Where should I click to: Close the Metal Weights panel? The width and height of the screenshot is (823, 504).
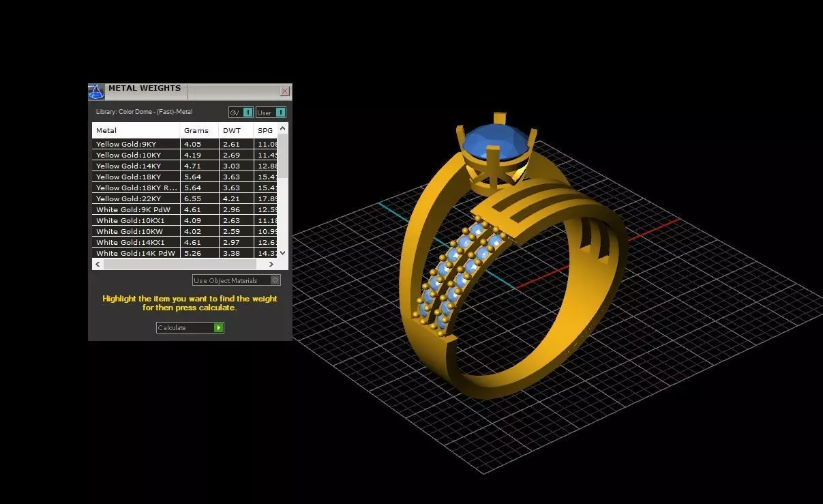[285, 91]
